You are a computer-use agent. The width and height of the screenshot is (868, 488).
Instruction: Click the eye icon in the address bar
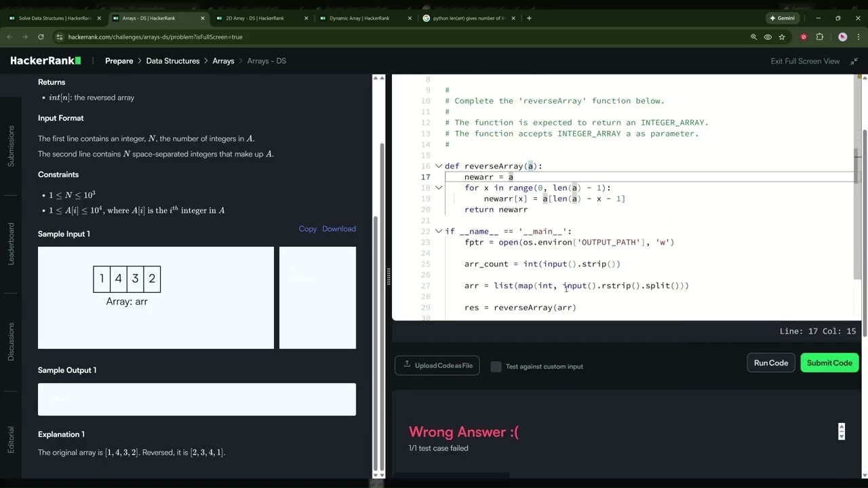pos(768,37)
